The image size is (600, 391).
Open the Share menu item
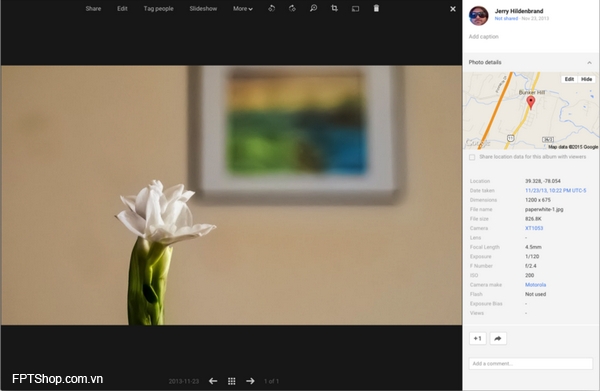click(93, 8)
